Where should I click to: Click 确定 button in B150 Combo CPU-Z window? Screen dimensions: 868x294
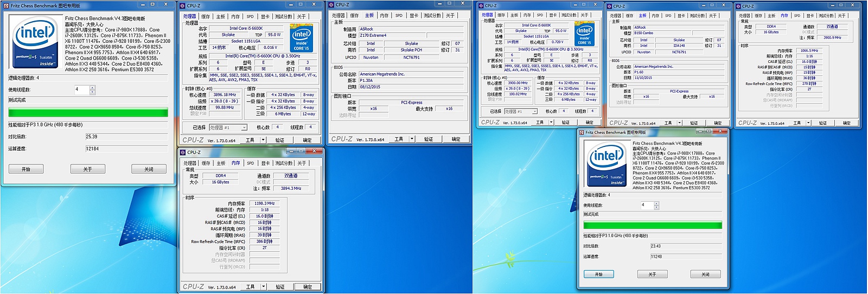(718, 123)
